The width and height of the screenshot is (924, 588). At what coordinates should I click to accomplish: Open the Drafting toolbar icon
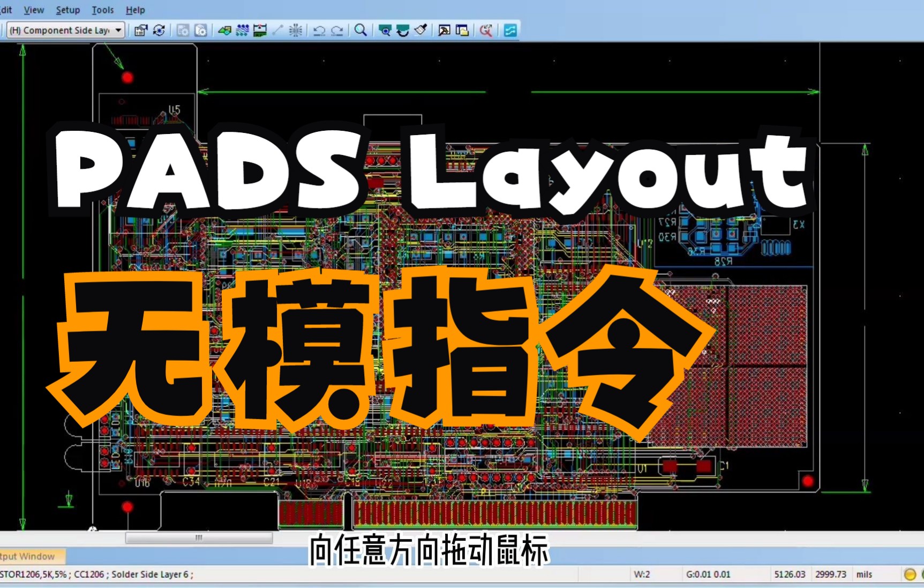(x=224, y=30)
